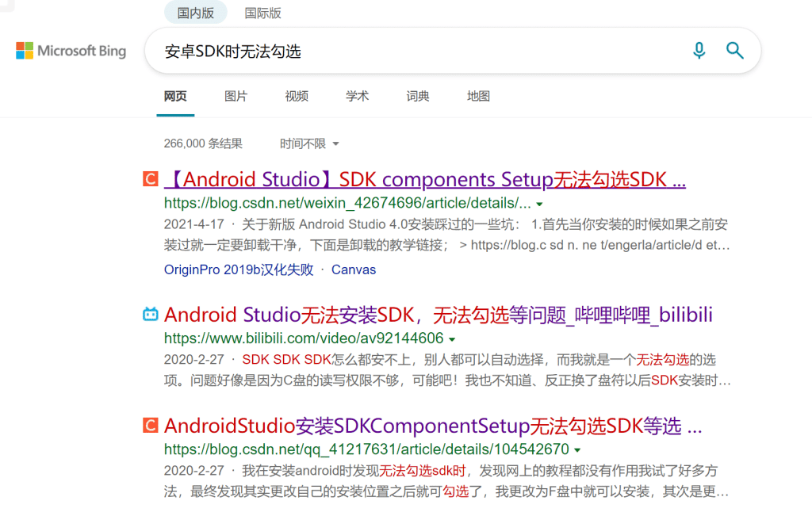Viewport: 812px width, 516px height.
Task: Open the 视频 search tab
Action: click(297, 96)
